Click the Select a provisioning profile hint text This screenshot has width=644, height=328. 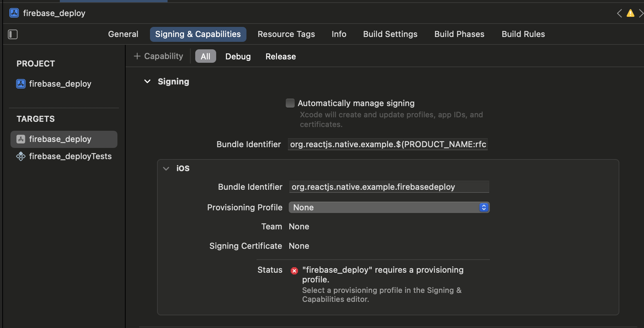(382, 295)
